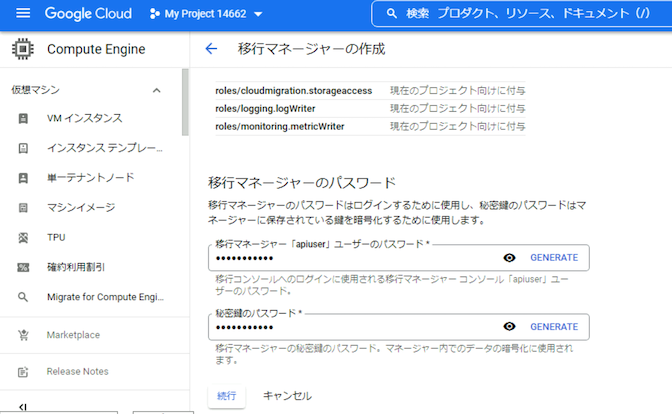This screenshot has width=672, height=414.
Task: Collapse the 仮想マシン sidebar section
Action: [x=156, y=90]
